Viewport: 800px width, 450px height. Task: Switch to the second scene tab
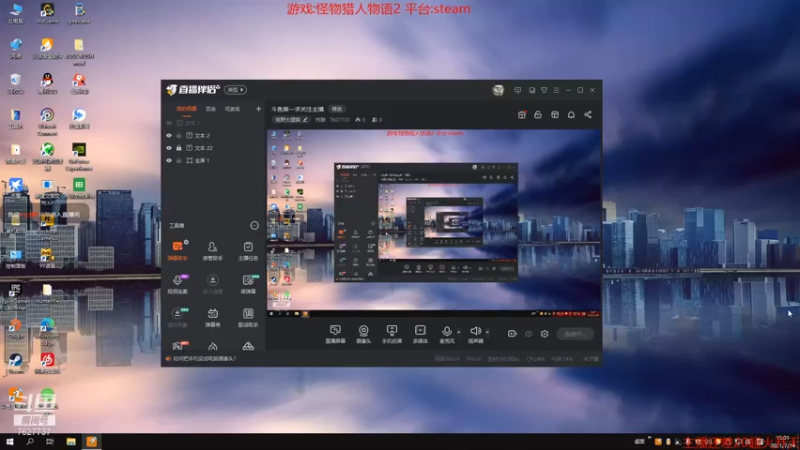pyautogui.click(x=210, y=109)
